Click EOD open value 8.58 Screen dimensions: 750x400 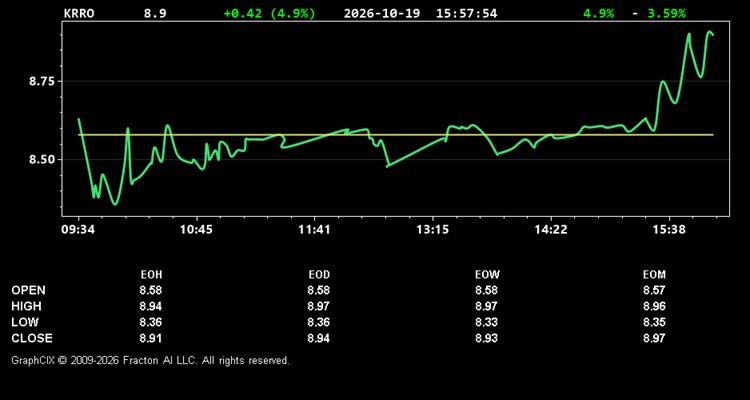pyautogui.click(x=319, y=290)
